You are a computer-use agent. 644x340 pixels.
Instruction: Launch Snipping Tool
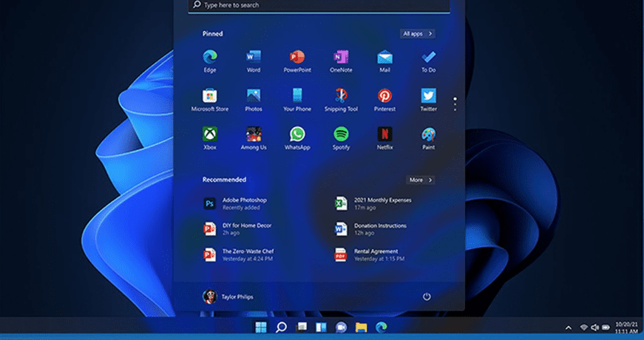coord(341,100)
